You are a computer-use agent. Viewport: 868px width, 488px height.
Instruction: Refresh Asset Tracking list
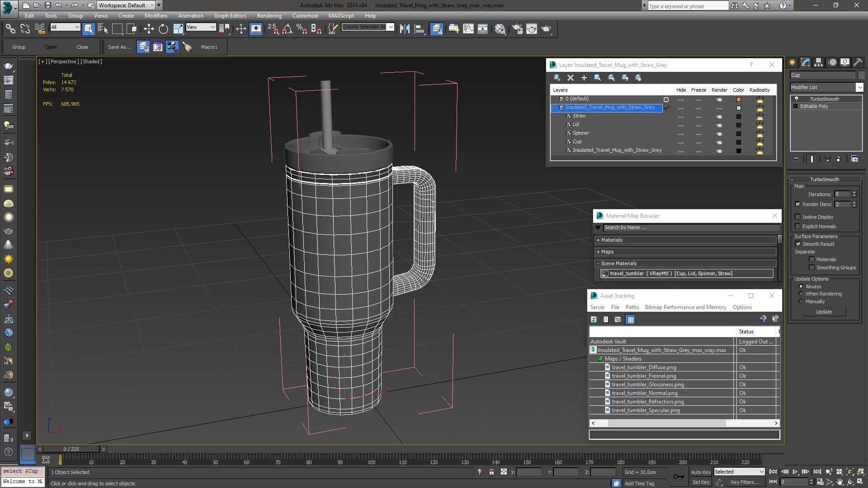(x=594, y=319)
